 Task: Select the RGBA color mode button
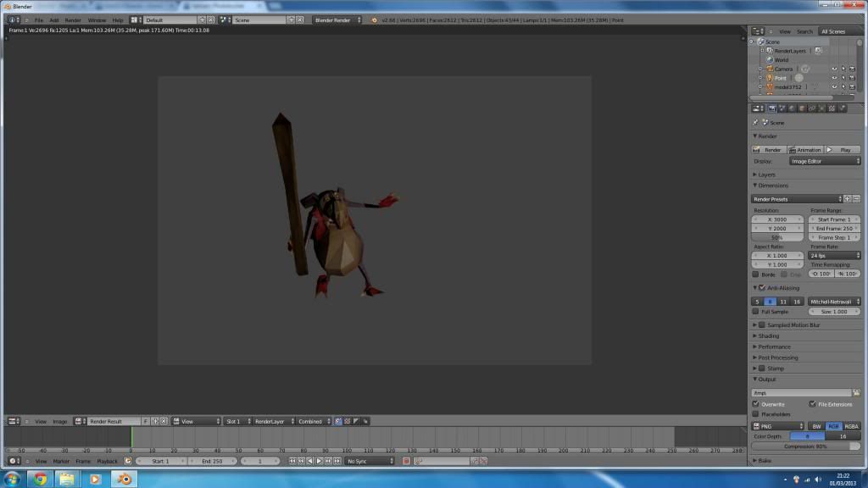pos(851,427)
